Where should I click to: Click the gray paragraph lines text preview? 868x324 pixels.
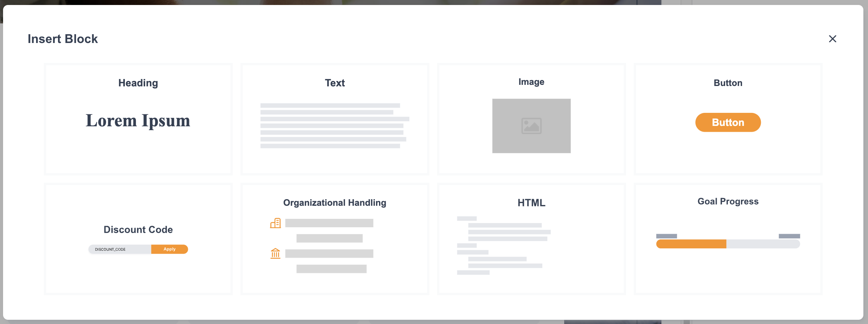pyautogui.click(x=334, y=126)
